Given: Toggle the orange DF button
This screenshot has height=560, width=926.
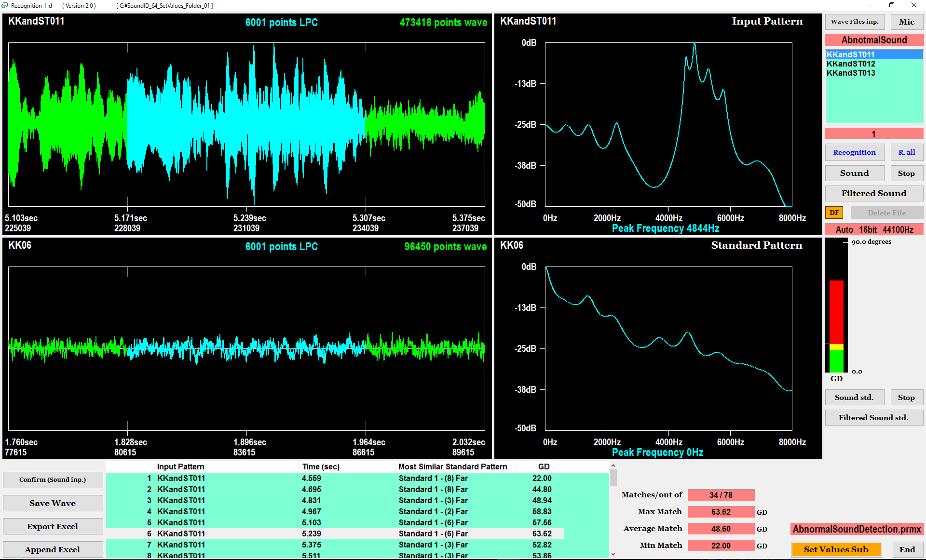Looking at the screenshot, I should [834, 213].
